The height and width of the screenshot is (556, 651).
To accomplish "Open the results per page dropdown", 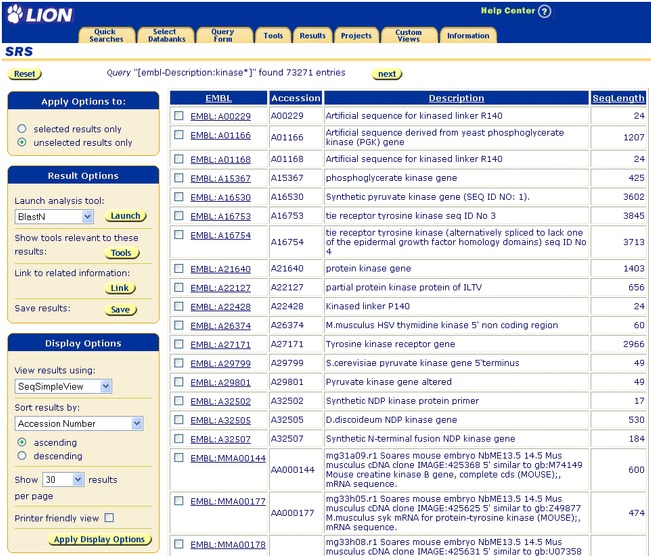I will pos(64,480).
